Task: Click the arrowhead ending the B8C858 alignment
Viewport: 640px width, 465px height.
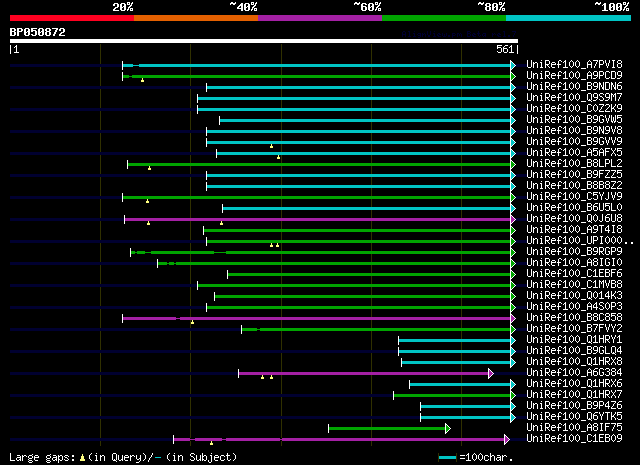Action: coord(513,318)
